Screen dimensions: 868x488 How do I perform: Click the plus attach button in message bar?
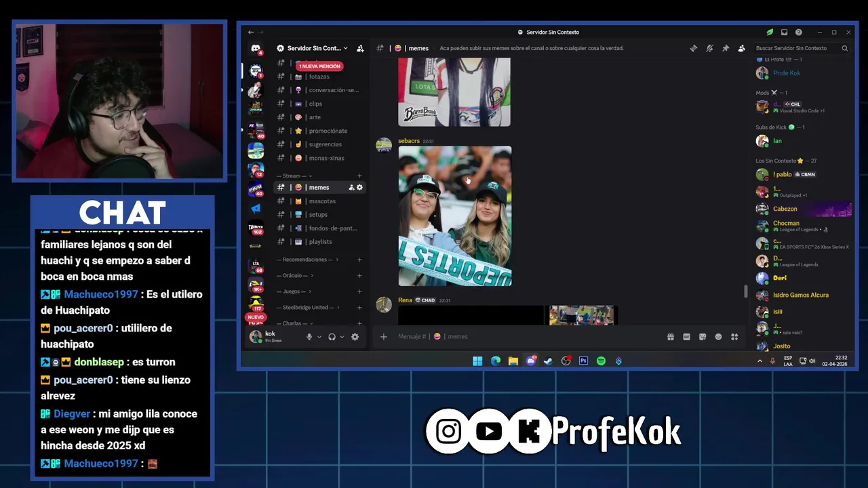383,337
